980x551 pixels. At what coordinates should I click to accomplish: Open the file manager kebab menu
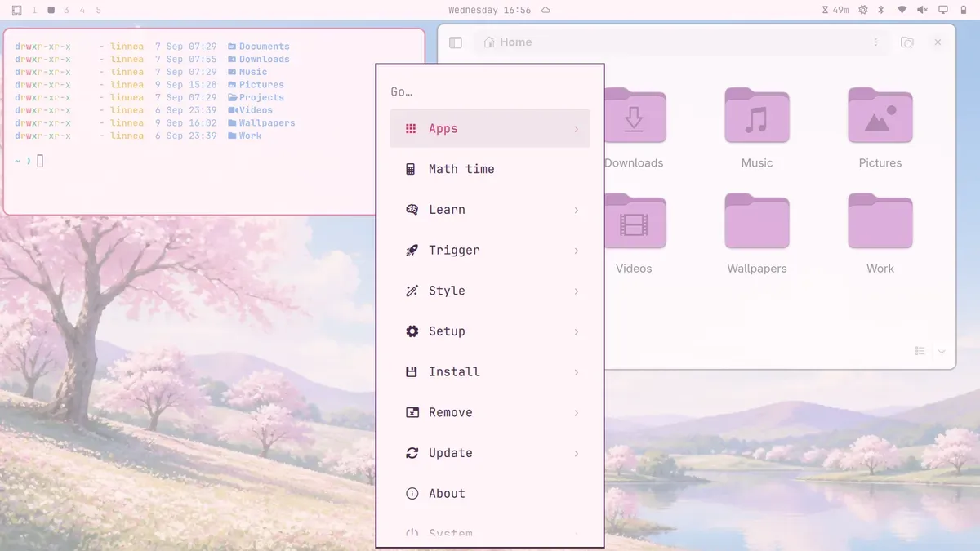[876, 42]
